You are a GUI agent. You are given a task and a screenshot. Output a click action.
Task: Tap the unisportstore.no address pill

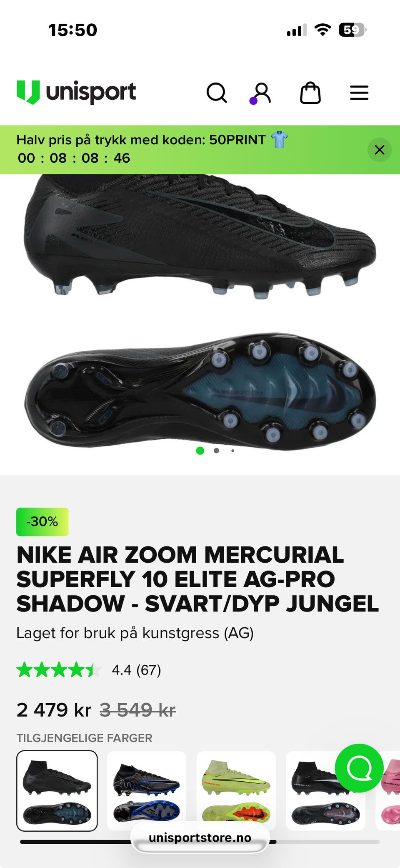200,838
